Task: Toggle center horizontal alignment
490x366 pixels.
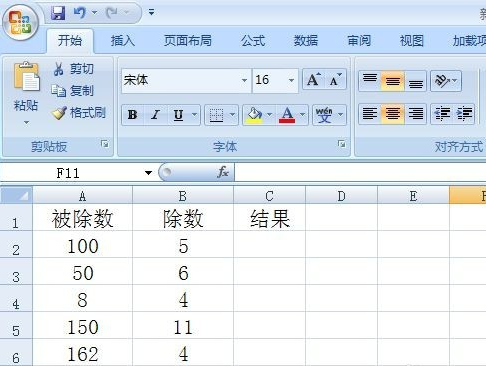Action: coord(393,114)
